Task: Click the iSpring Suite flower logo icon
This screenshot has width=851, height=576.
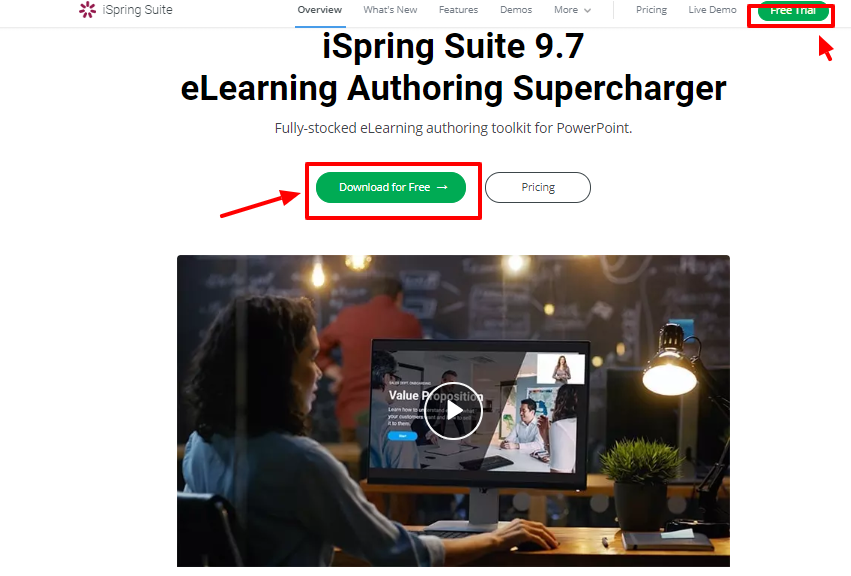Action: point(87,9)
